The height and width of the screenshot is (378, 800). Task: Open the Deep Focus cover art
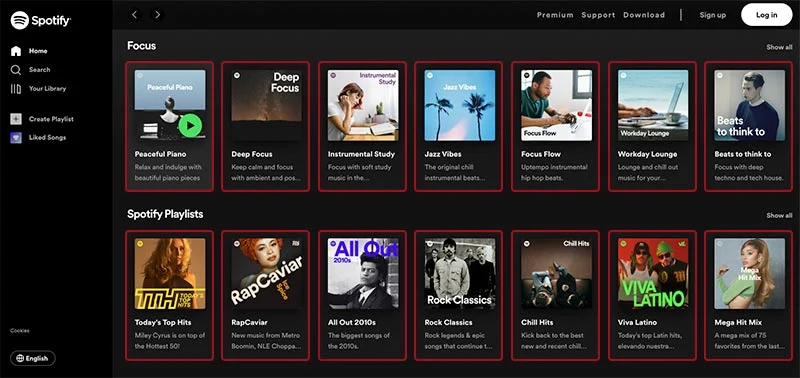266,105
